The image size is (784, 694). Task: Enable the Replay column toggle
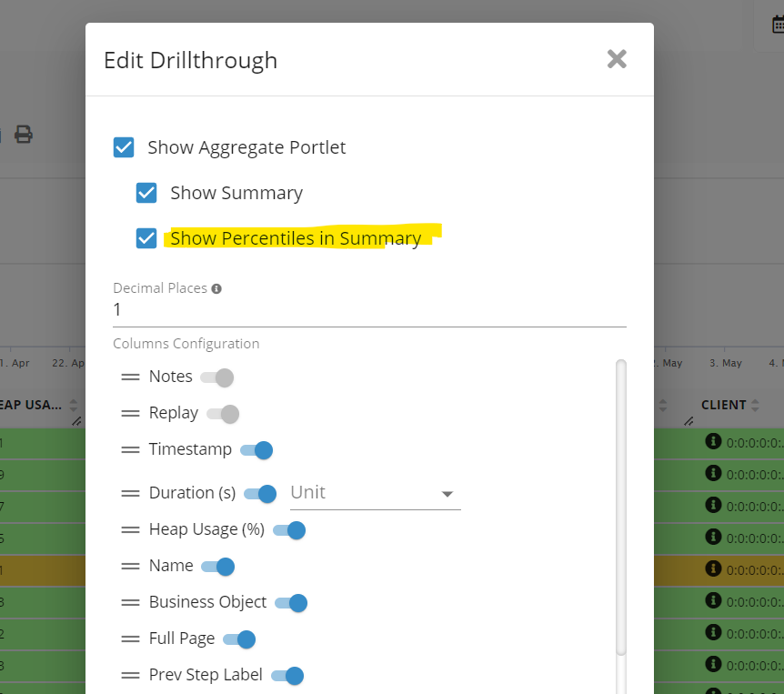click(x=223, y=414)
